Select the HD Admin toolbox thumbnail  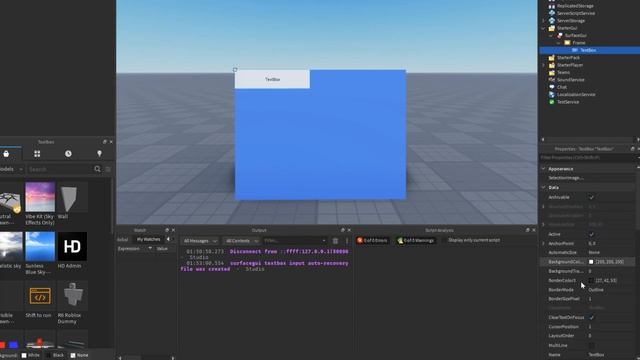pyautogui.click(x=72, y=247)
